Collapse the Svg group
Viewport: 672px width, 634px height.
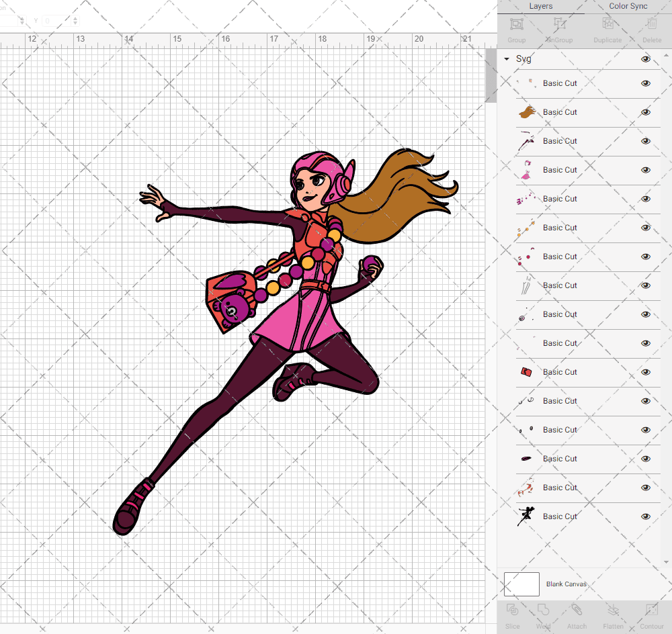[x=507, y=59]
